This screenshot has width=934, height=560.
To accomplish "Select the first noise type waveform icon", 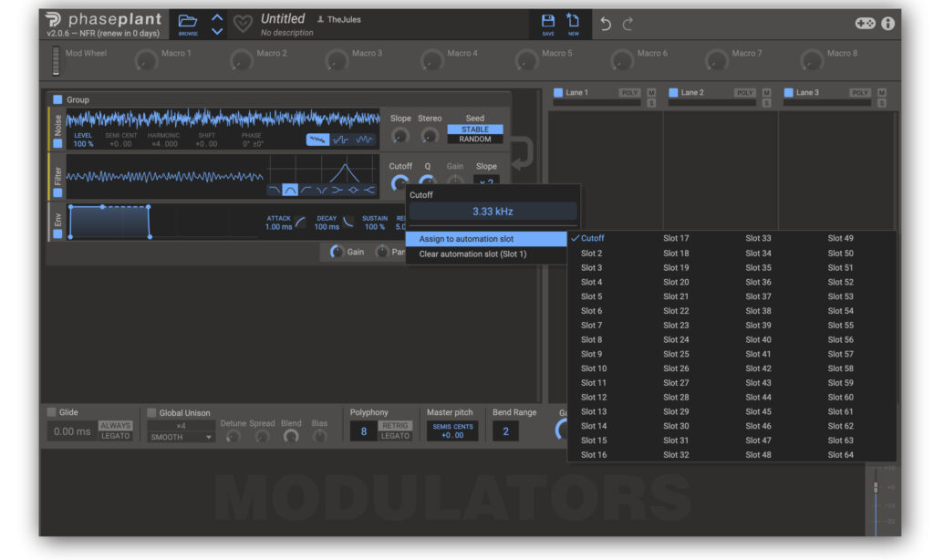I will coord(317,140).
